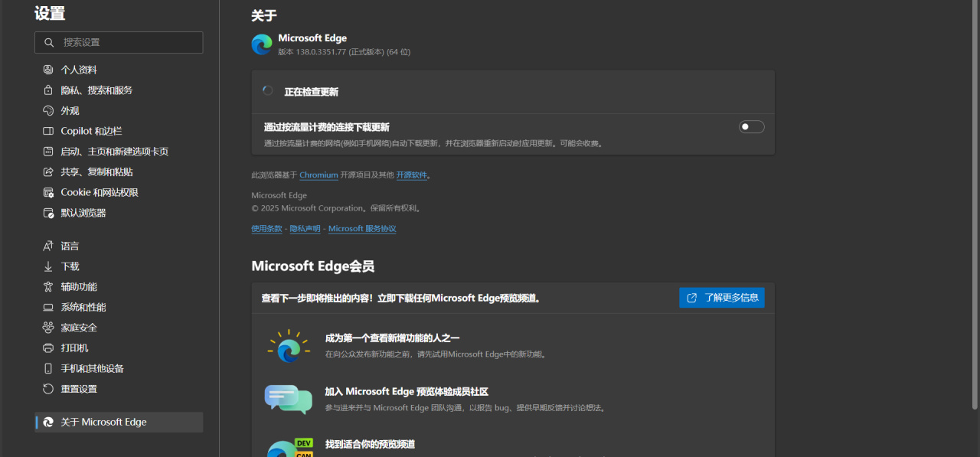The height and width of the screenshot is (457, 980).
Task: Click the 个人资料 profile icon
Action: tap(48, 70)
